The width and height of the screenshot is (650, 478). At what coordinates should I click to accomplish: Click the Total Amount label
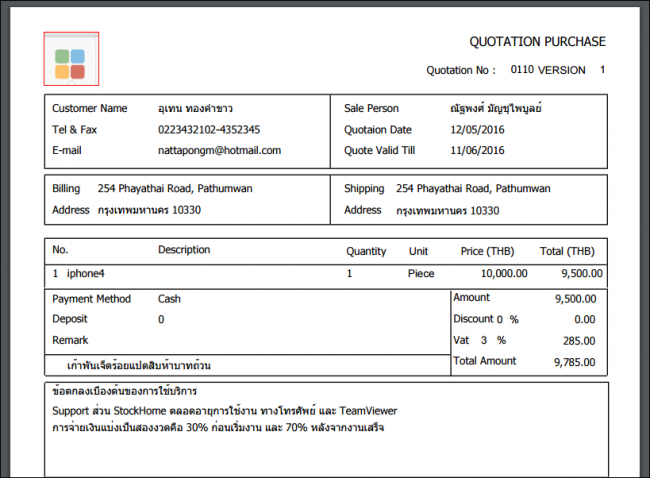[x=485, y=361]
